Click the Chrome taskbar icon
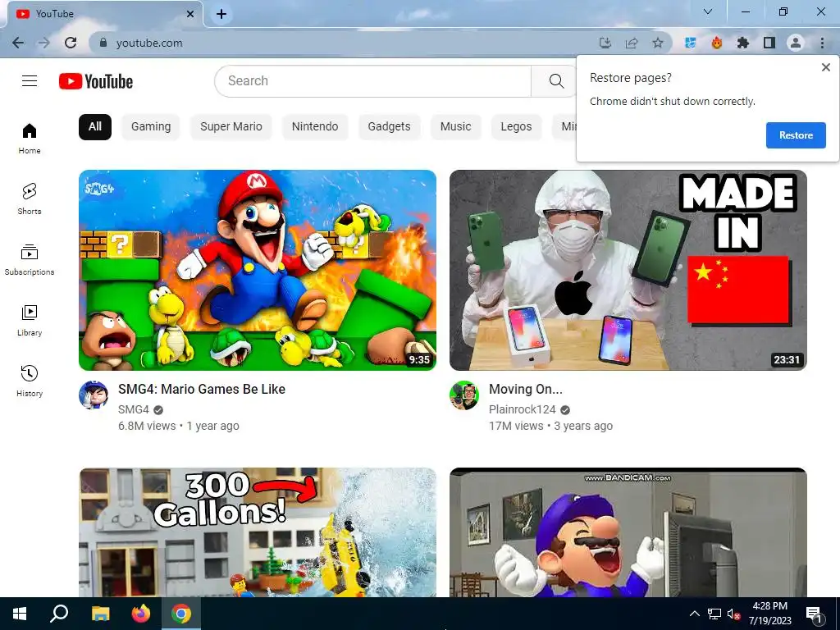 tap(181, 614)
